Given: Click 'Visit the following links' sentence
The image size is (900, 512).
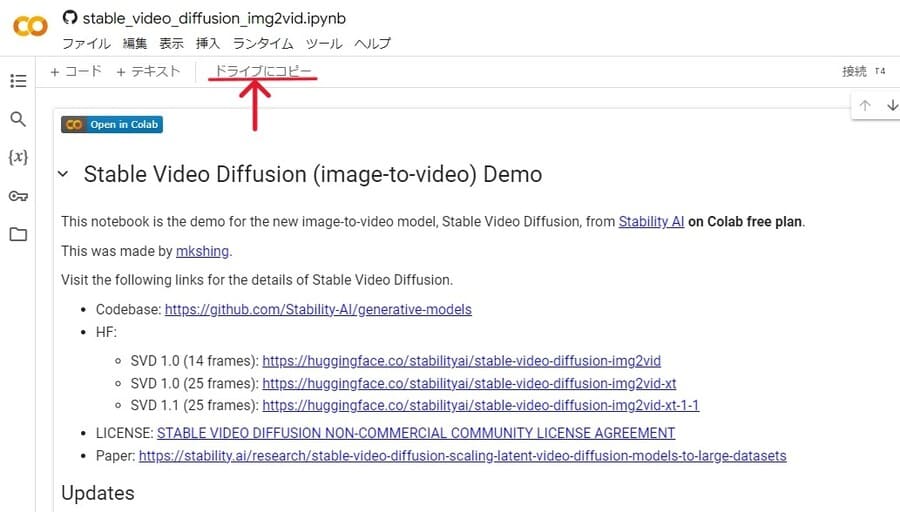Looking at the screenshot, I should click(x=257, y=280).
